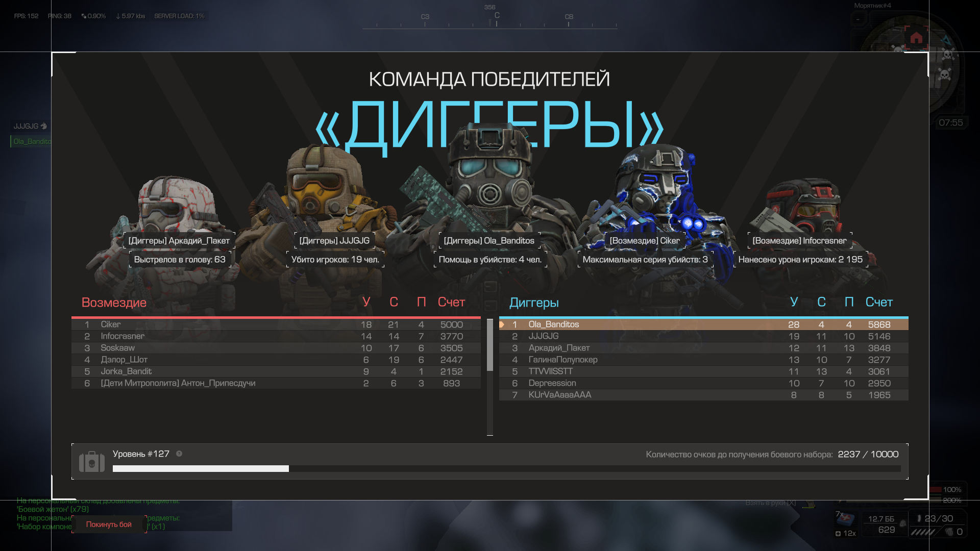
Task: Click the [Возмездие] Infocrasner player card label
Action: (x=799, y=241)
